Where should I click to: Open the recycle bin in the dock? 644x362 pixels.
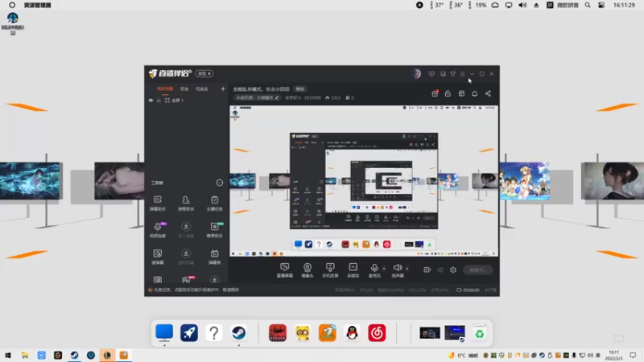tap(479, 333)
